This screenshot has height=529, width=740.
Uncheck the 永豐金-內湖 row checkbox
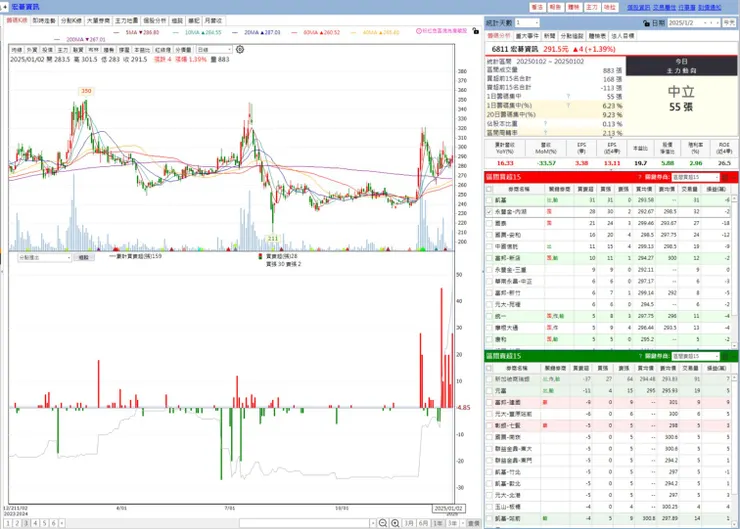tap(489, 212)
